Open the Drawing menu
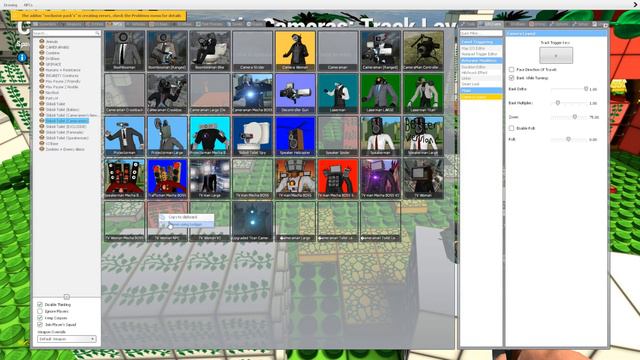 (x=10, y=5)
